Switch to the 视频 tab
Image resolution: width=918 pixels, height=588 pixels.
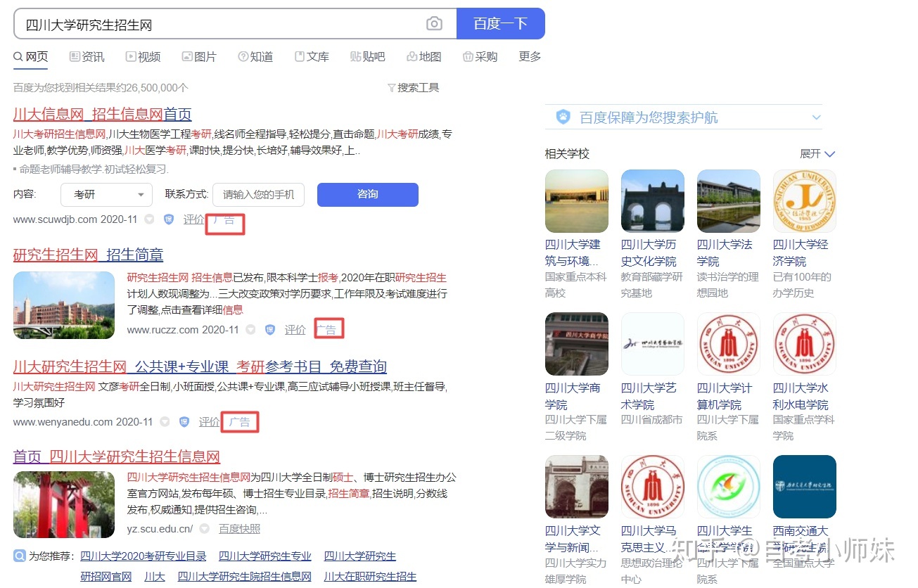point(144,56)
